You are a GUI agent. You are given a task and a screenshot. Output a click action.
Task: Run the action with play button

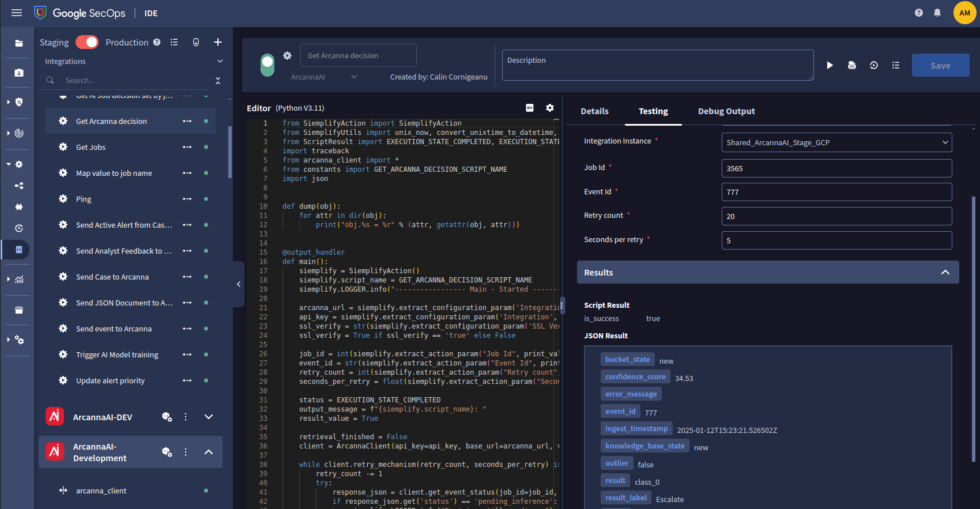tap(830, 65)
